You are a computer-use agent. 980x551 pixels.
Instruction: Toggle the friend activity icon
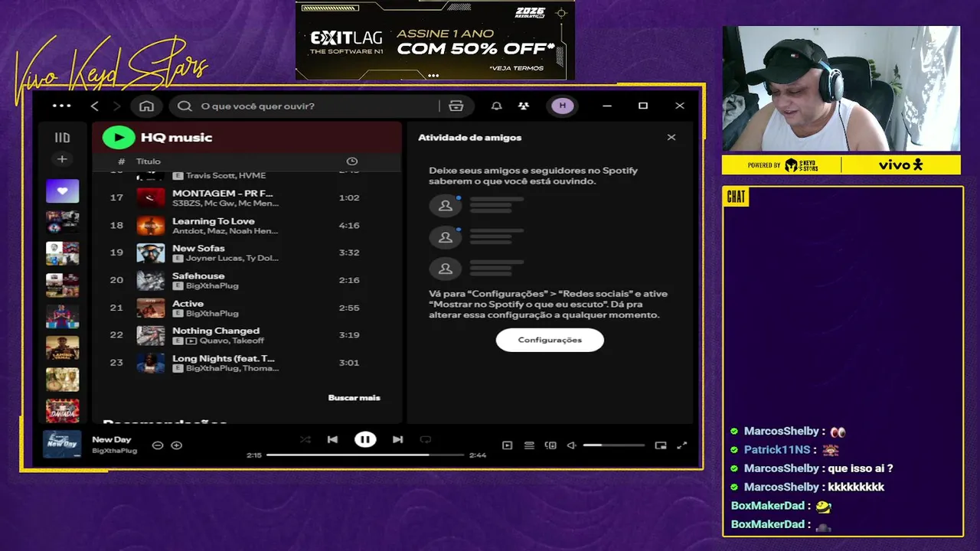pyautogui.click(x=524, y=106)
